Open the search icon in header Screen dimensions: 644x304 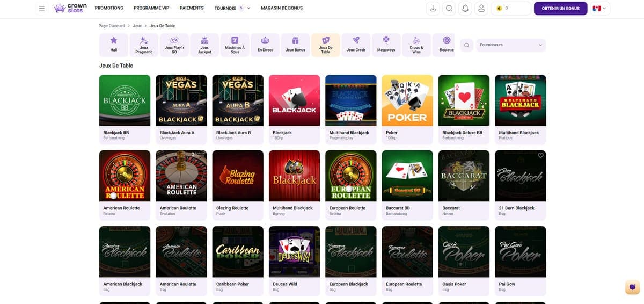[449, 8]
